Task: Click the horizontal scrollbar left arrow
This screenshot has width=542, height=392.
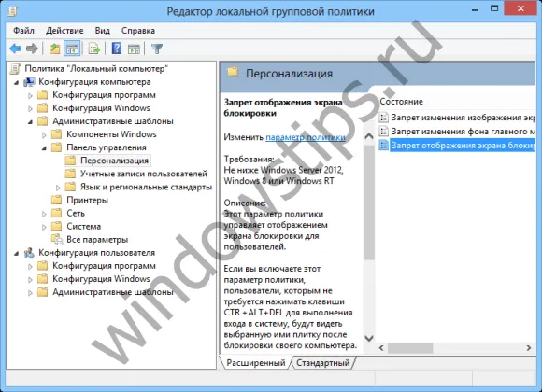Action: coord(381,348)
